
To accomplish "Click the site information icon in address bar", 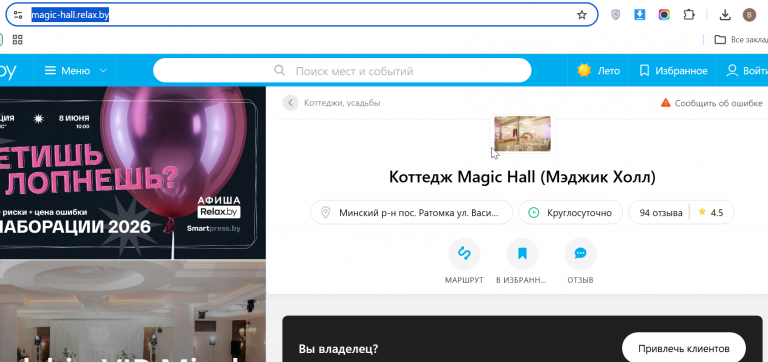I will coord(18,15).
